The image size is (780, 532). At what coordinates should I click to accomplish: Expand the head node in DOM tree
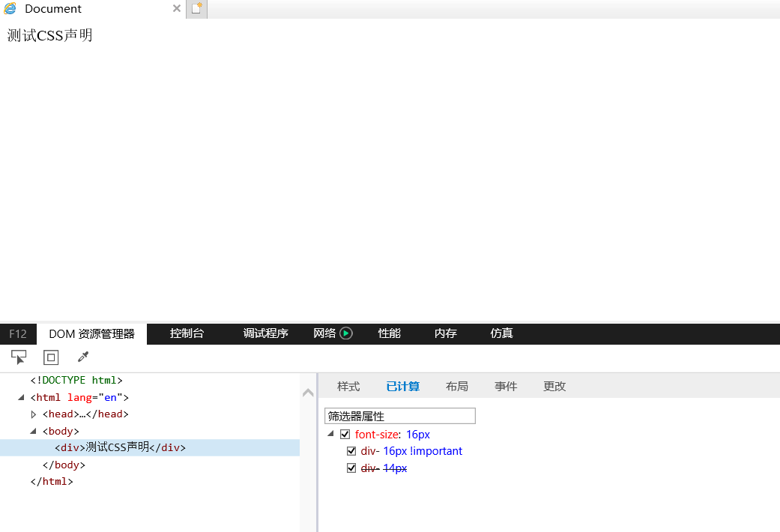pyautogui.click(x=34, y=414)
